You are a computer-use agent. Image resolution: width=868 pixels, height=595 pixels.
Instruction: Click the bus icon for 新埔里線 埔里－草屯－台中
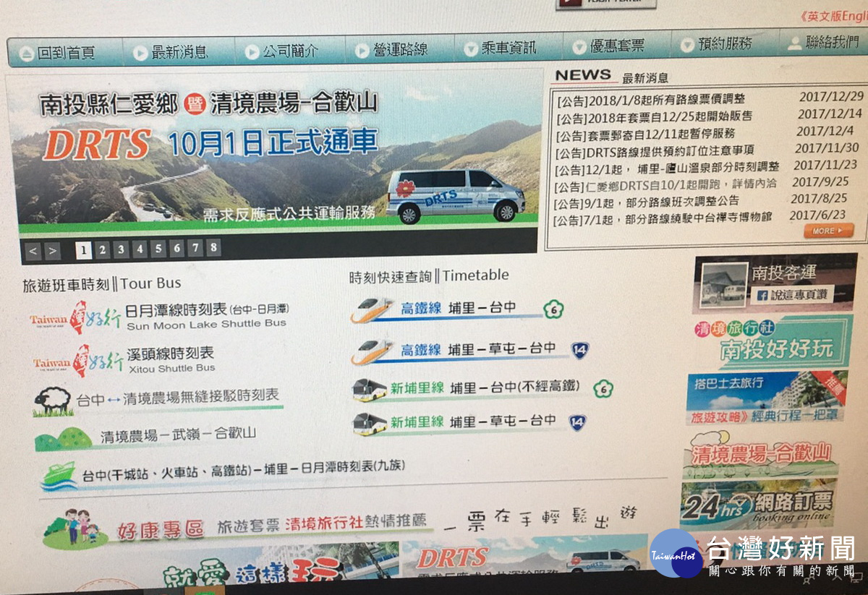point(370,424)
